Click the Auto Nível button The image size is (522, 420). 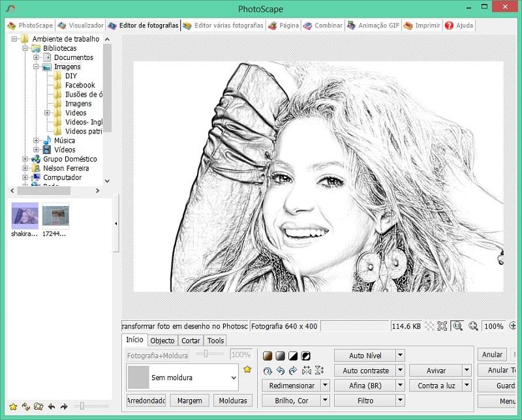tap(365, 355)
